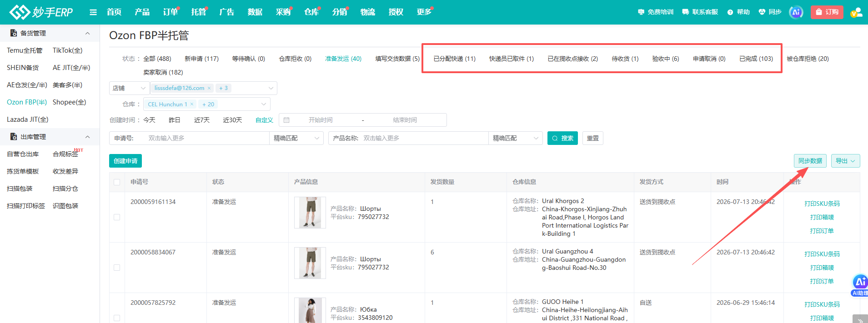This screenshot has height=323, width=868.
Task: Click the 妙手ERP logo
Action: (41, 12)
